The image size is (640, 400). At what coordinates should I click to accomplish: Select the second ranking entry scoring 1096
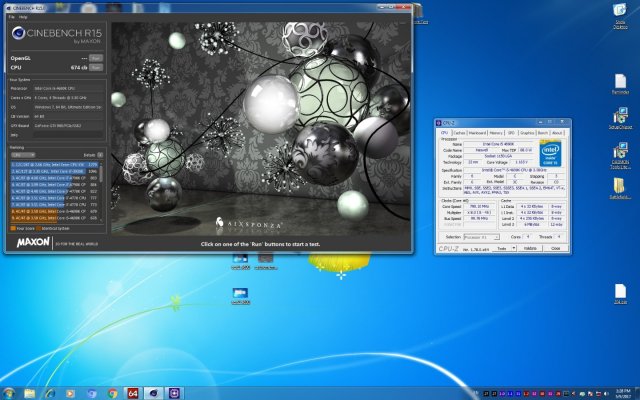[x=54, y=171]
